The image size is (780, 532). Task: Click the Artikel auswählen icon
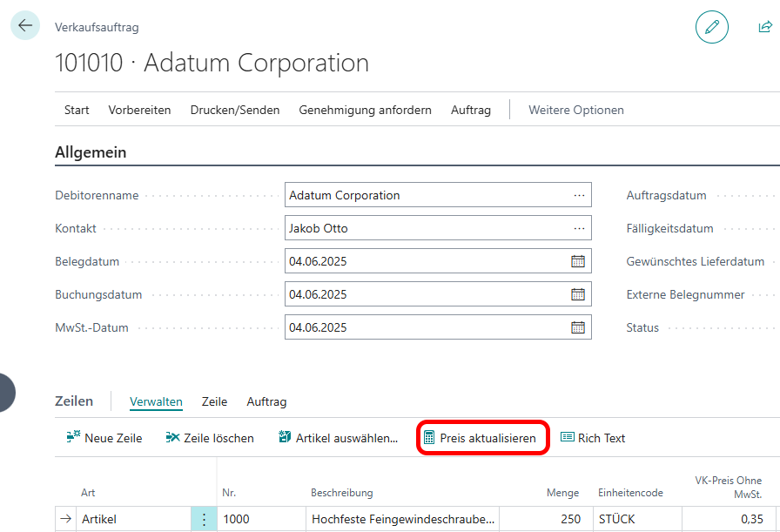click(x=285, y=437)
